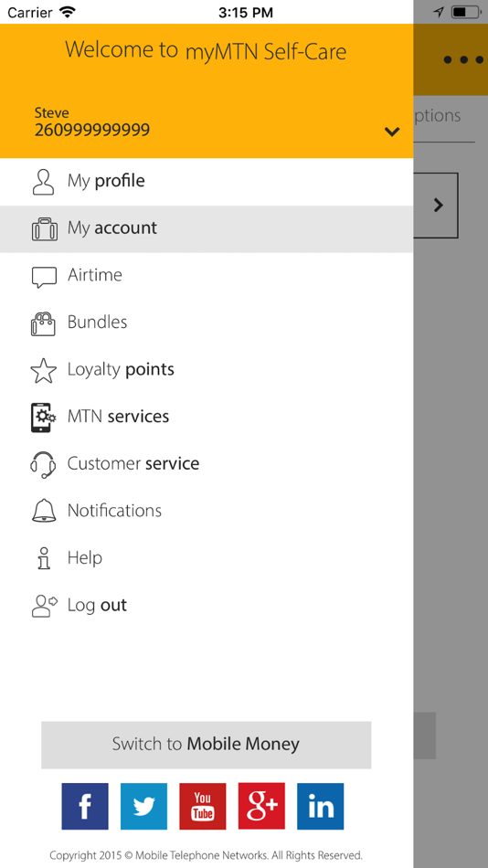
Task: Click Switch to Mobile Money button
Action: (x=206, y=745)
